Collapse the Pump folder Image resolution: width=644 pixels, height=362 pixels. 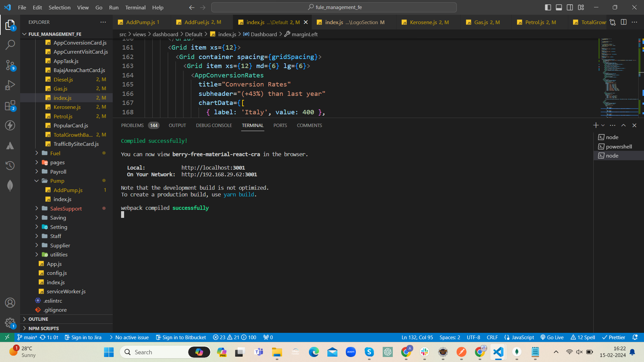[x=57, y=181]
